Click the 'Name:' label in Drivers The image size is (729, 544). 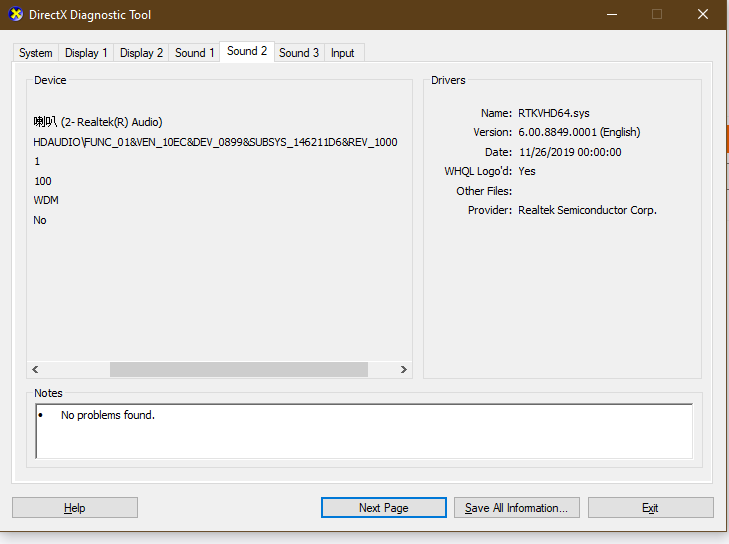pyautogui.click(x=497, y=113)
